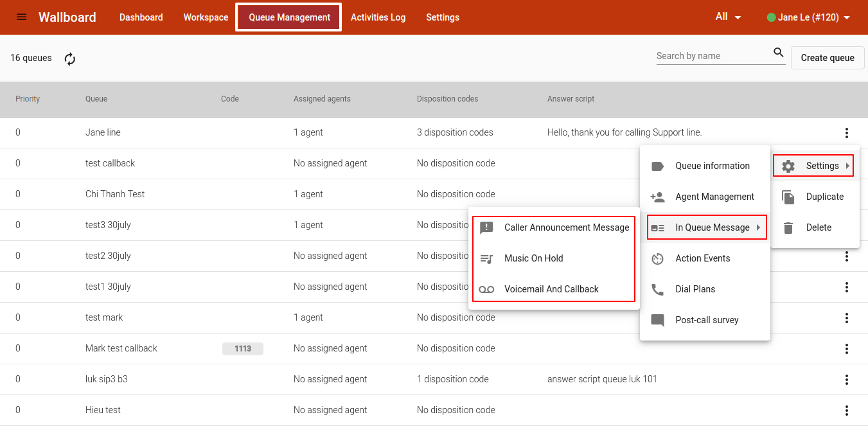Viewport: 868px width, 426px height.
Task: Click the Voicemail And Callback icon
Action: [487, 289]
